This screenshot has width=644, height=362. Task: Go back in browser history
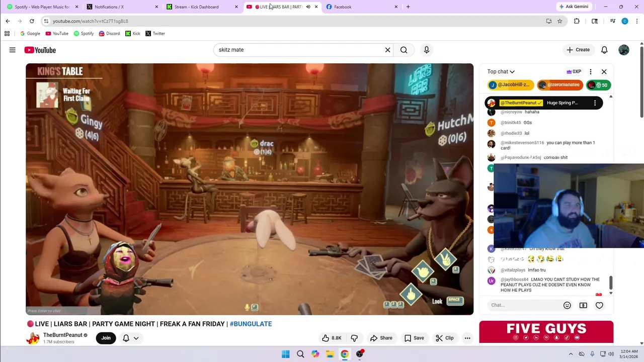tap(8, 21)
